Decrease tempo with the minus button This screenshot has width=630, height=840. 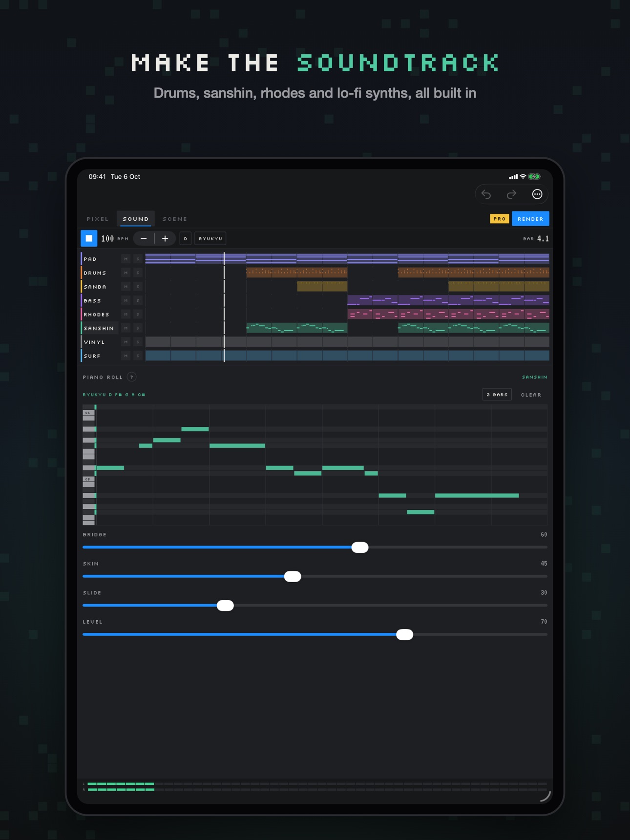click(x=144, y=238)
